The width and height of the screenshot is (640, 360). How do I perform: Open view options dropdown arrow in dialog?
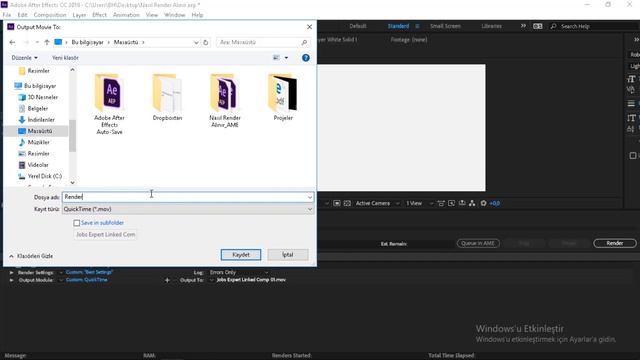pos(286,58)
